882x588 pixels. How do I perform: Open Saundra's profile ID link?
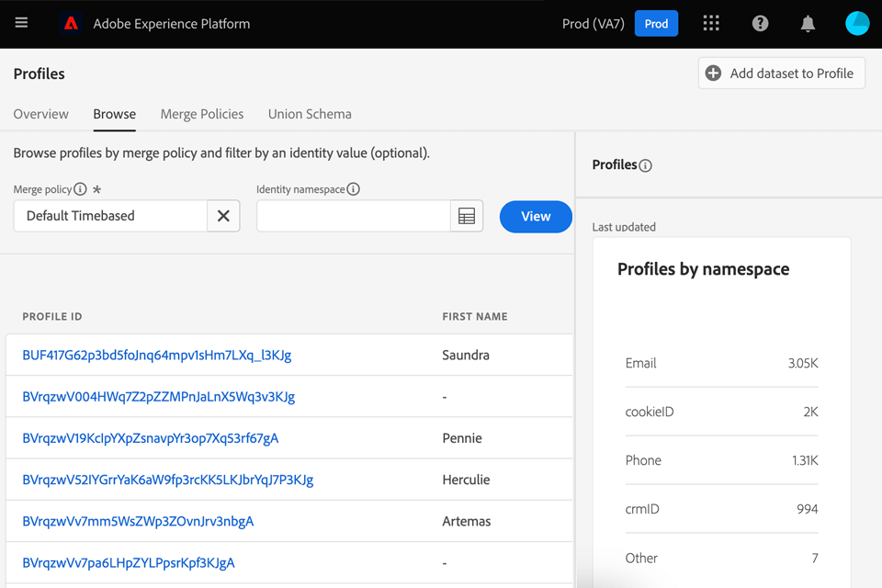coord(157,355)
